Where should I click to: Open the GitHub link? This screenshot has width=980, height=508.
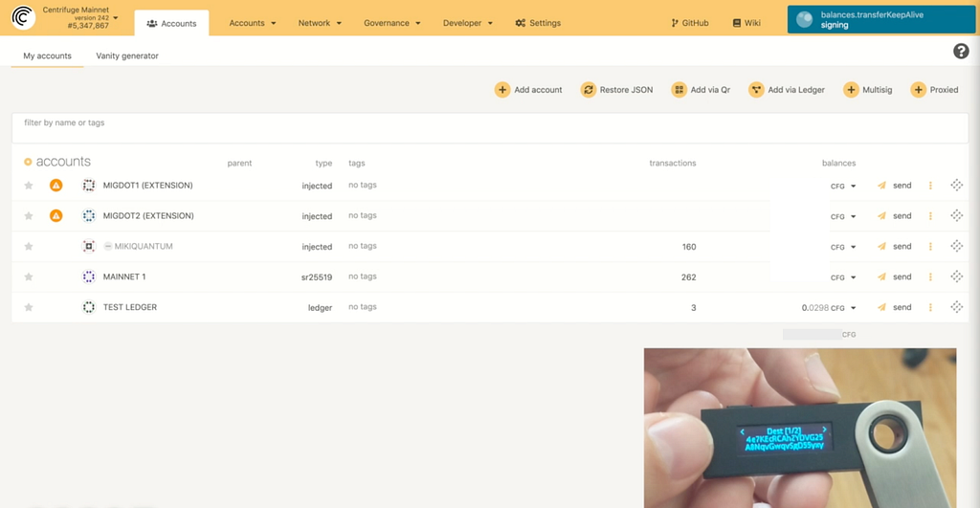tap(690, 23)
